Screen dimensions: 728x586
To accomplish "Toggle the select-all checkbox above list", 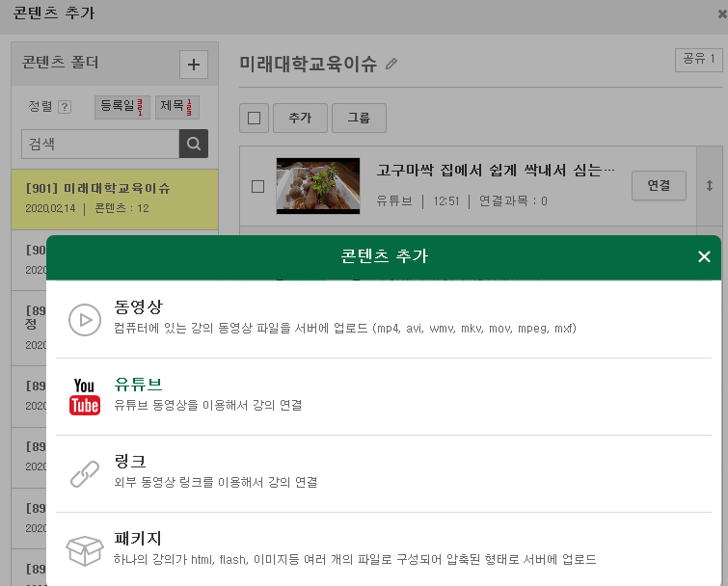I will pyautogui.click(x=254, y=119).
